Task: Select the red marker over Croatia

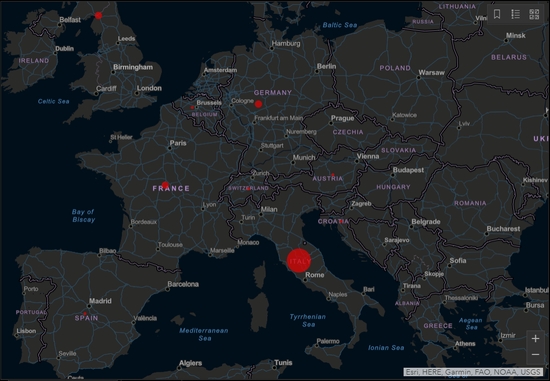Action: 341,221
